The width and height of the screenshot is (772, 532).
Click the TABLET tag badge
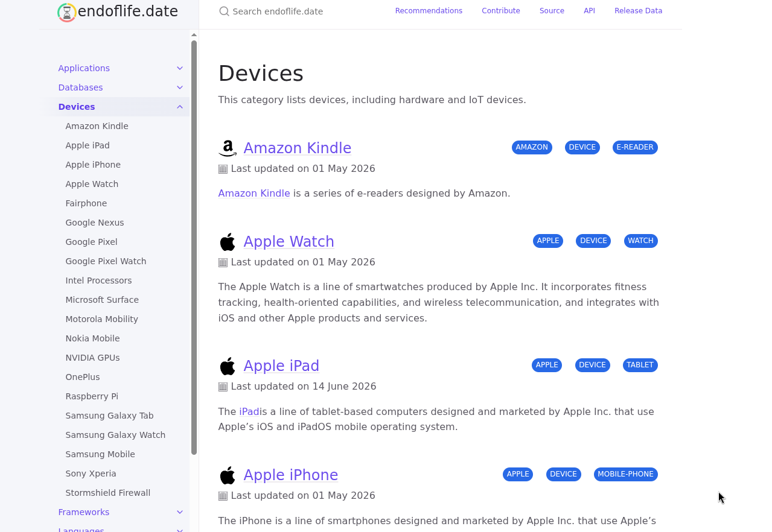pyautogui.click(x=640, y=365)
